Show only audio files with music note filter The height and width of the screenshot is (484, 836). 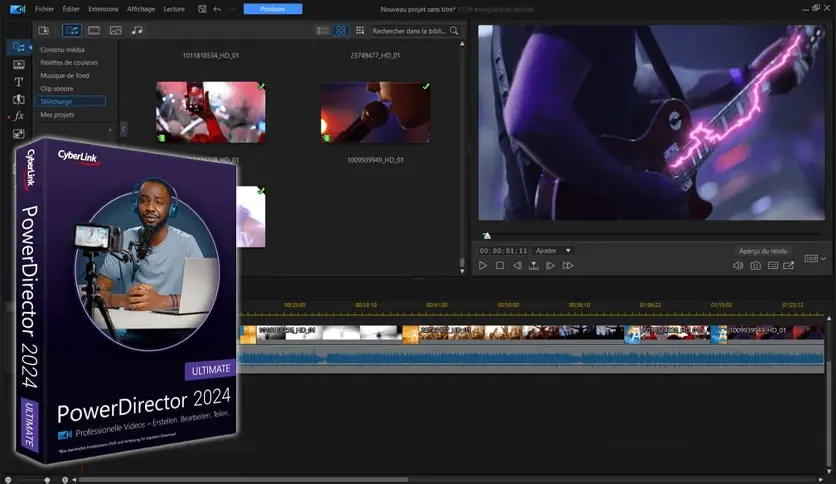[137, 31]
